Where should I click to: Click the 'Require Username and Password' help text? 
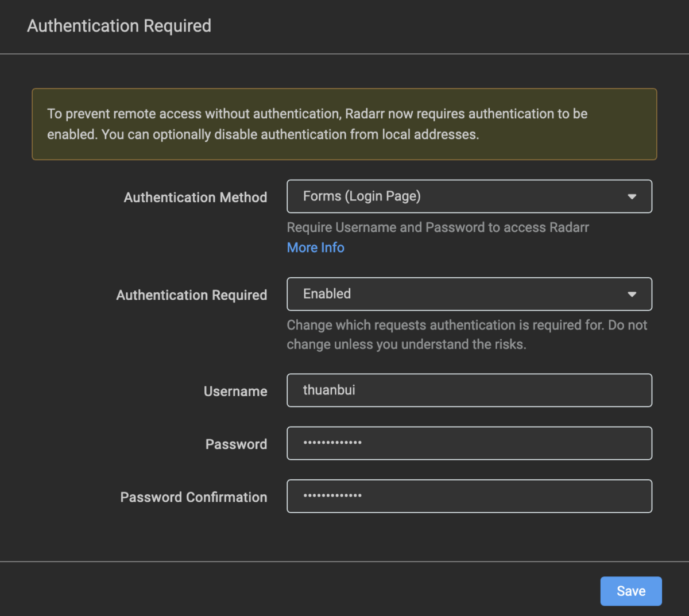coord(438,227)
